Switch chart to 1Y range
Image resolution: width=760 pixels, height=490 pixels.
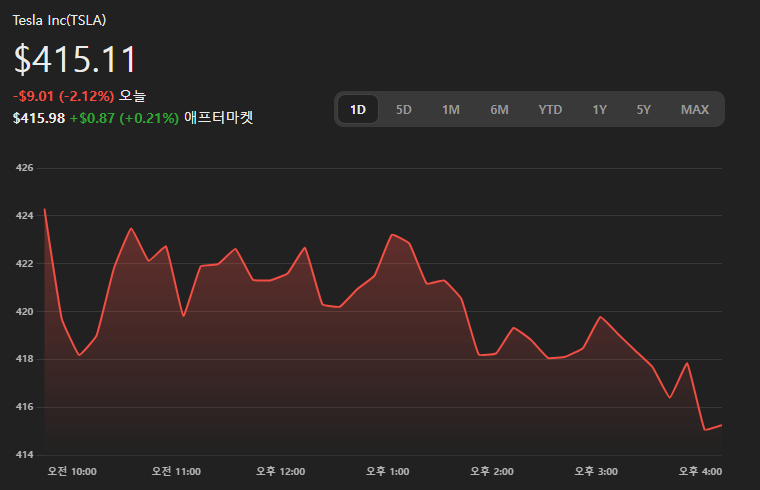click(x=600, y=110)
